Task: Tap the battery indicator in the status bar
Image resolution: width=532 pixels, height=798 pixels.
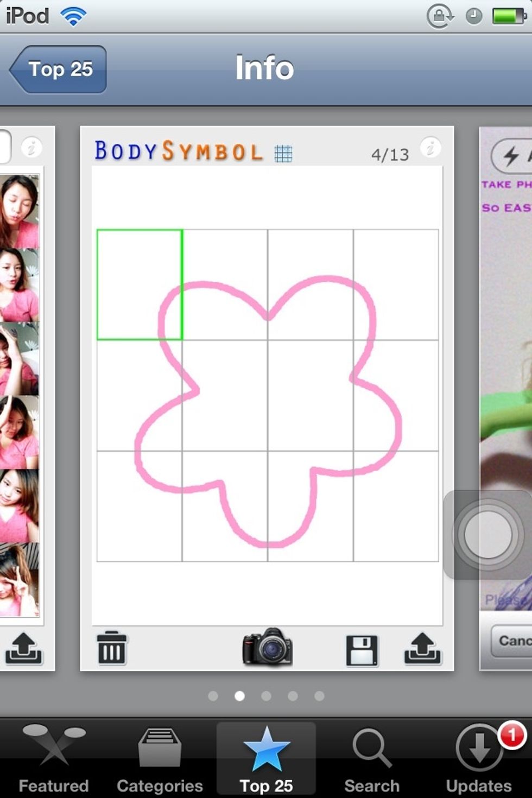Action: tap(508, 15)
